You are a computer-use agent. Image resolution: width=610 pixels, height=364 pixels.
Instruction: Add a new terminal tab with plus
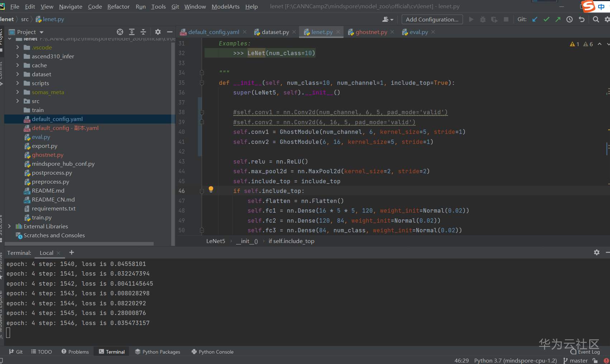coord(72,252)
